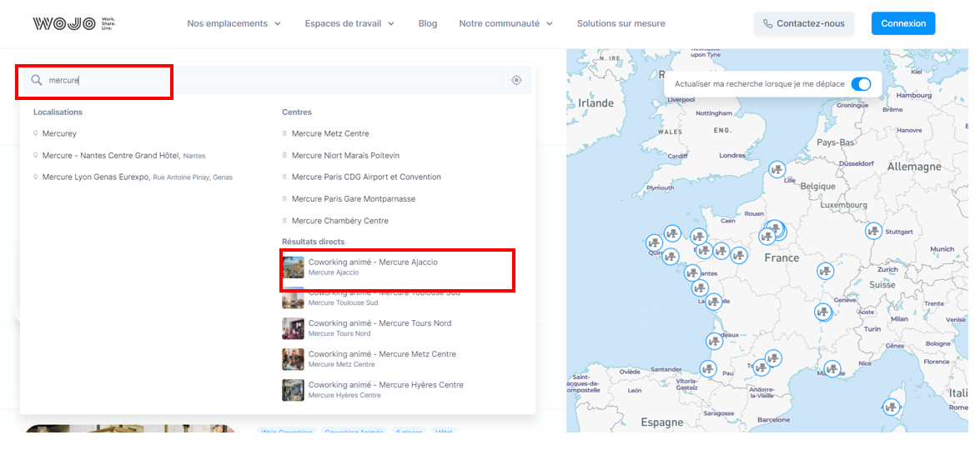
Task: Expand the Espaces de travail menu
Action: [349, 23]
